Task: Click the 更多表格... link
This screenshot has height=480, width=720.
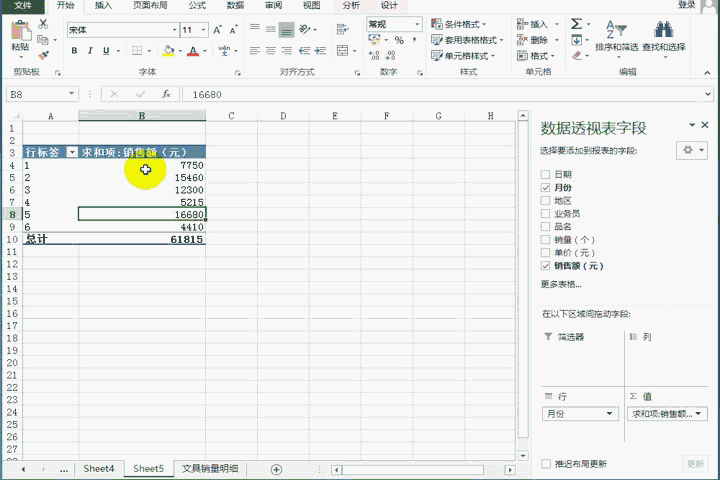Action: click(561, 284)
